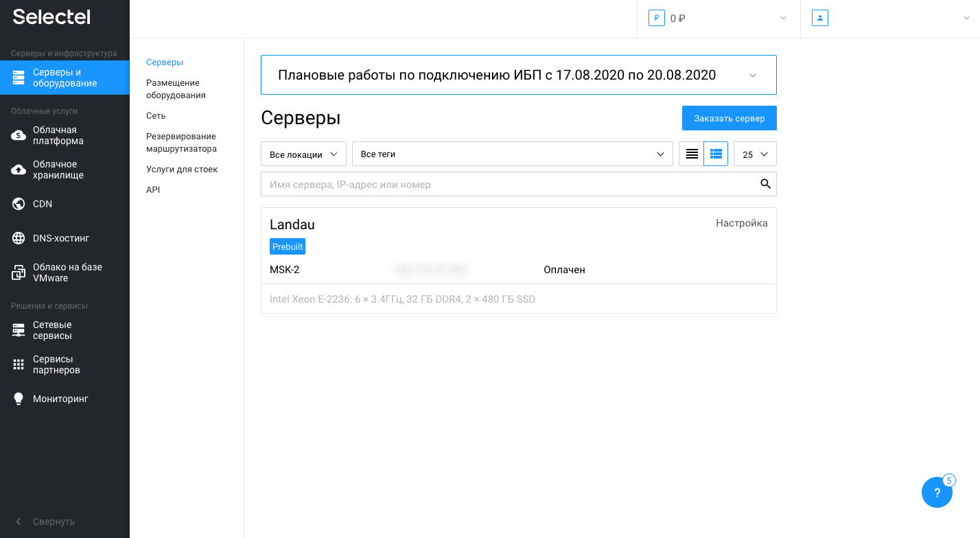
Task: Click the VMware cloud icon
Action: coord(19,272)
